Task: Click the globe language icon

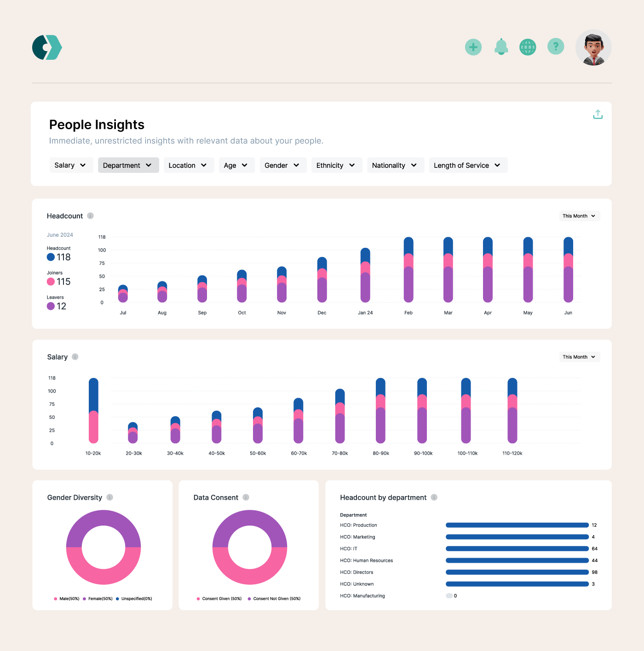Action: 528,47
